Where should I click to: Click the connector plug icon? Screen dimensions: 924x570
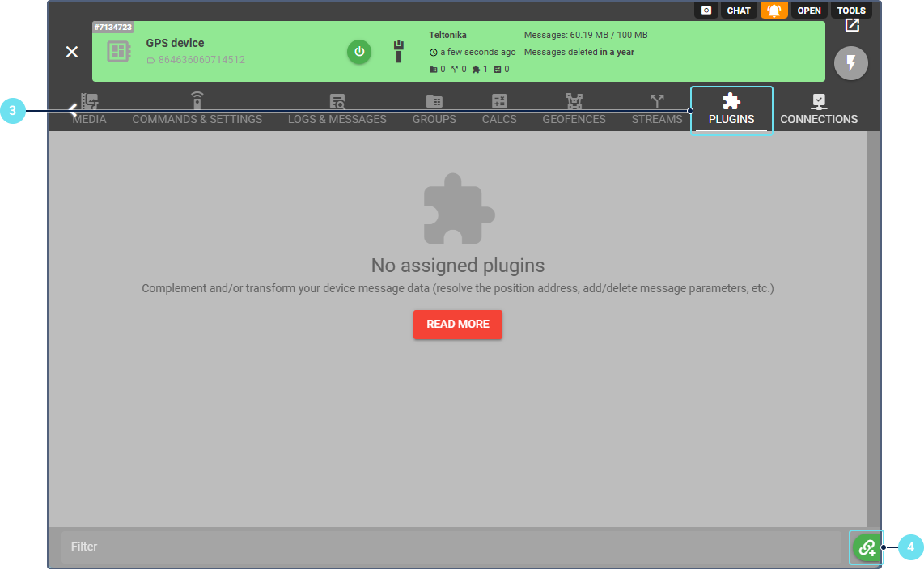pos(398,52)
